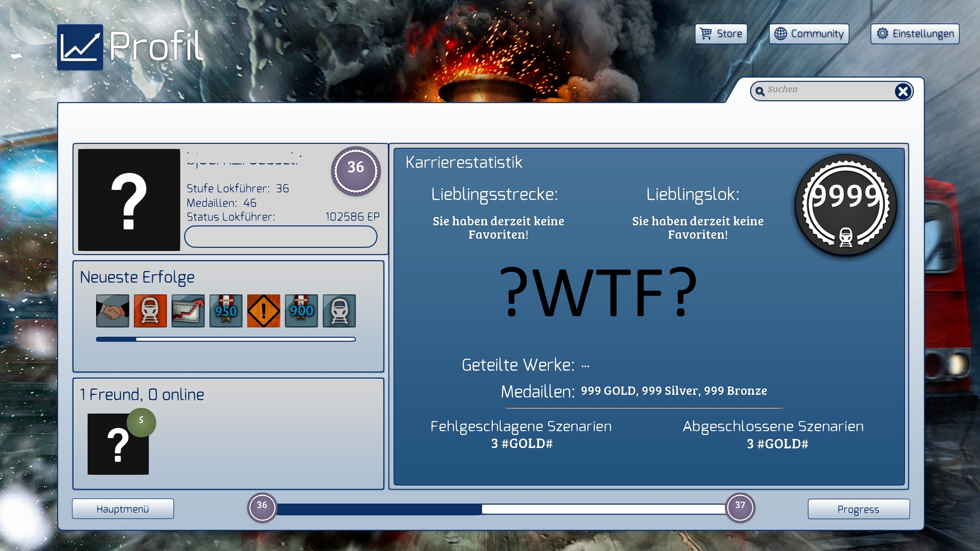The image size is (980, 551).
Task: Open Einstellungen settings
Action: (915, 34)
